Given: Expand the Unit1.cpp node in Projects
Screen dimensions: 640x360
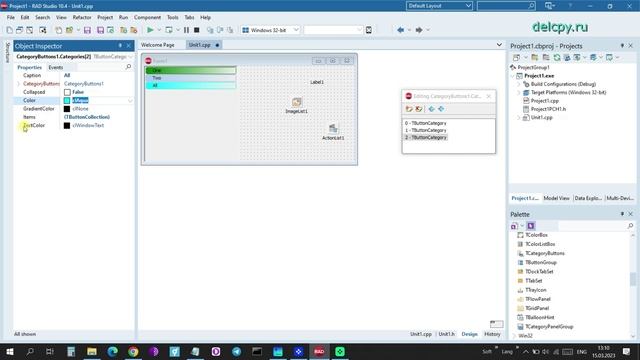Looking at the screenshot, I should [519, 118].
